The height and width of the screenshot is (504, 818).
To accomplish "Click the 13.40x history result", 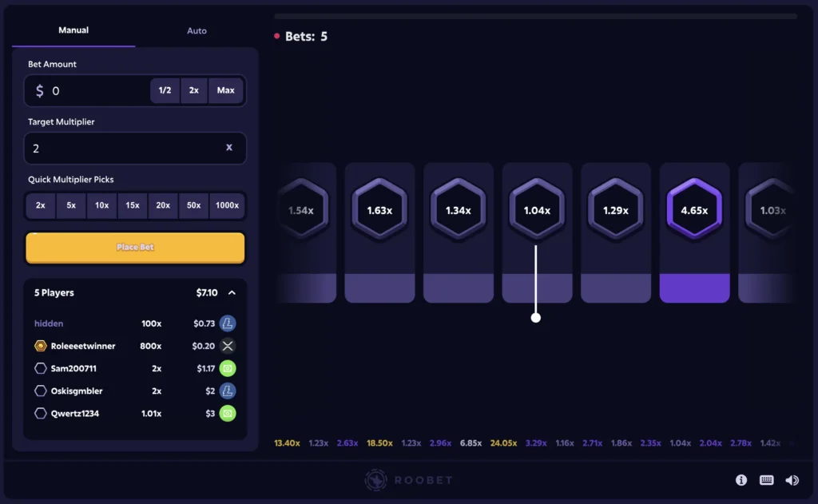I will click(287, 443).
